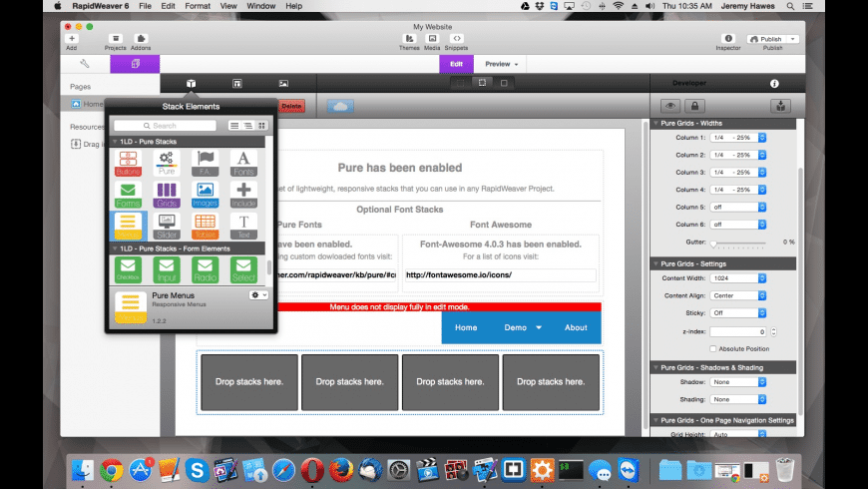The image size is (868, 489).
Task: Click the stack elements Search field
Action: (165, 126)
